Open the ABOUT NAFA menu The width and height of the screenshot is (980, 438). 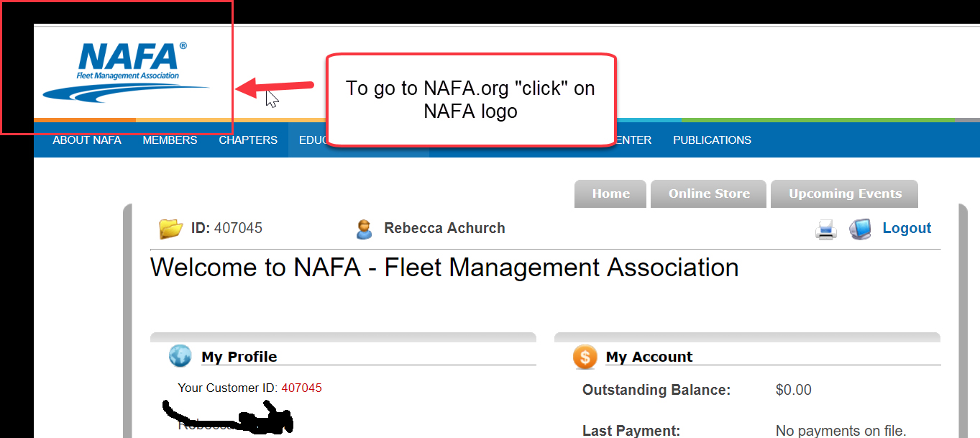[x=87, y=140]
